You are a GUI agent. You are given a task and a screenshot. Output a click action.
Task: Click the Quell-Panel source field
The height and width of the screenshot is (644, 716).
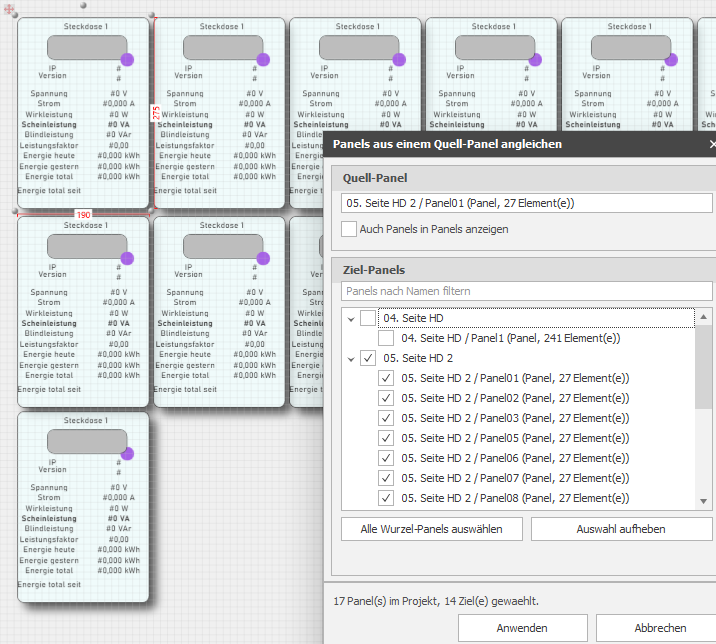pos(526,203)
